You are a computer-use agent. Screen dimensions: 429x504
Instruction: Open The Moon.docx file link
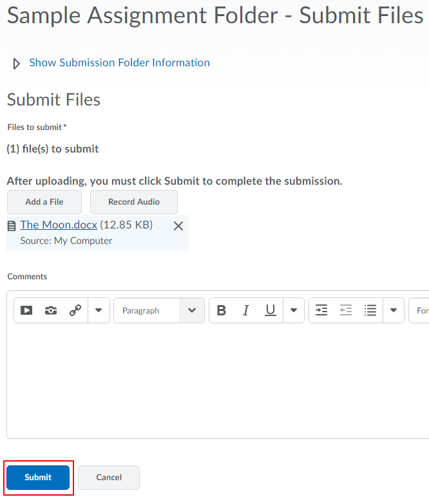(x=59, y=225)
